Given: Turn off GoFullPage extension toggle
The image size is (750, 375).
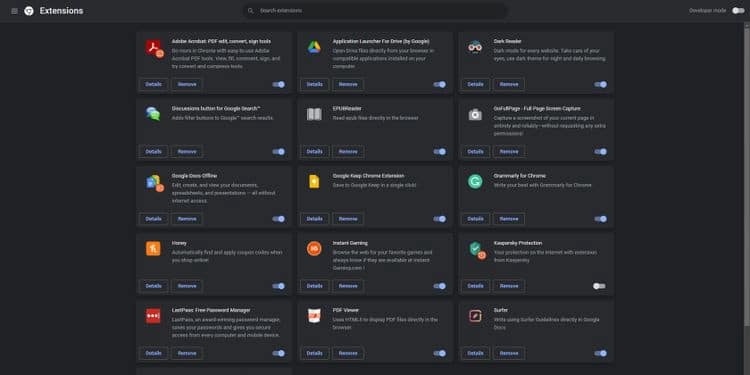Looking at the screenshot, I should pyautogui.click(x=600, y=152).
